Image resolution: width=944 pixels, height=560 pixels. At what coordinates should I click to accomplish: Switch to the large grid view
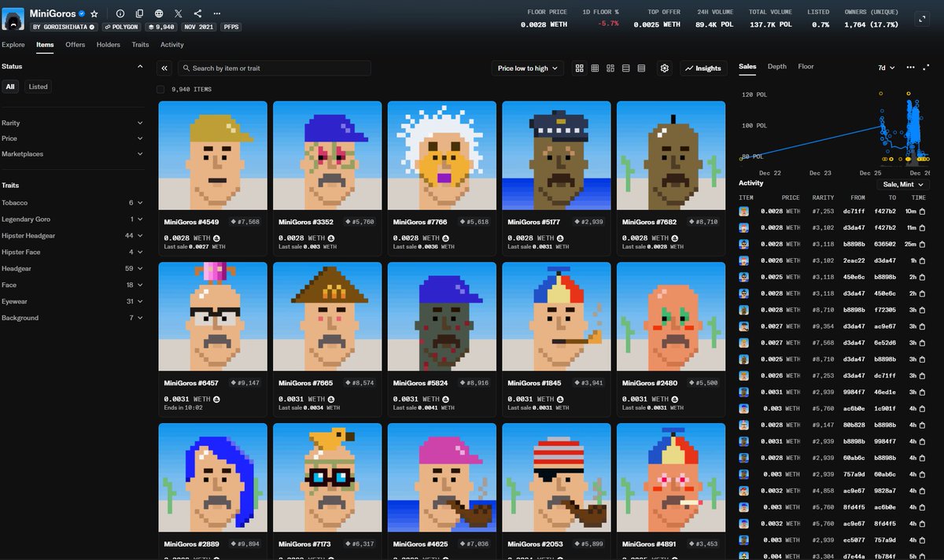(x=580, y=68)
